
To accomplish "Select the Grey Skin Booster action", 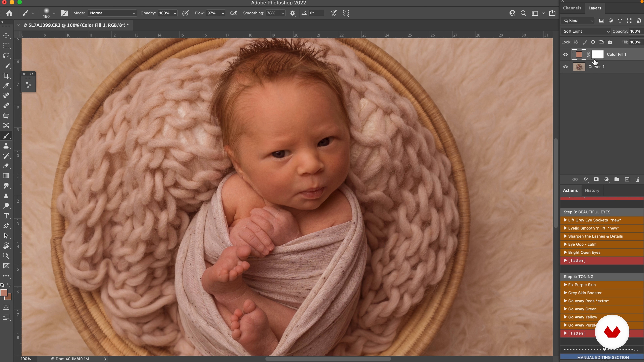I will [x=602, y=293].
